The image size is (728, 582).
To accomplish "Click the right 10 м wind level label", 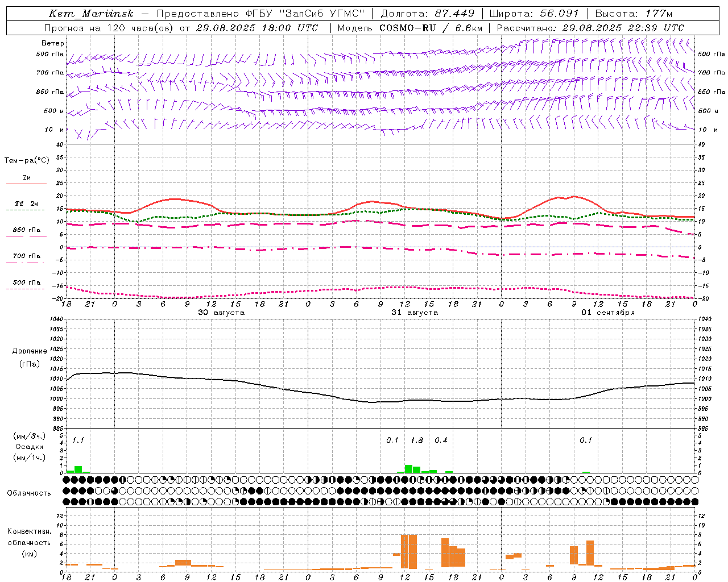I will click(x=708, y=130).
